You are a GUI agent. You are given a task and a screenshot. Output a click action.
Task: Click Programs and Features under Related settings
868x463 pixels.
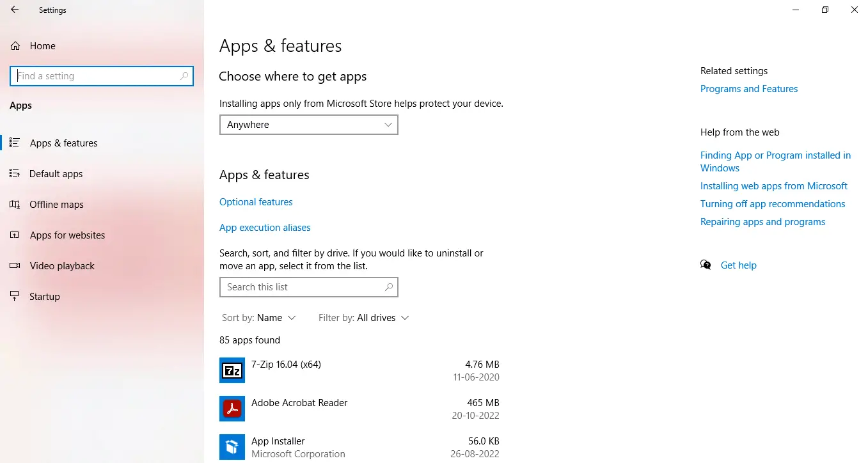[x=749, y=88]
